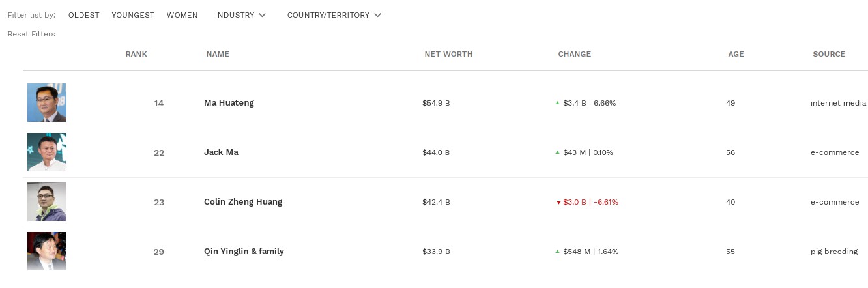868x288 pixels.
Task: Toggle the Women filter
Action: point(182,15)
